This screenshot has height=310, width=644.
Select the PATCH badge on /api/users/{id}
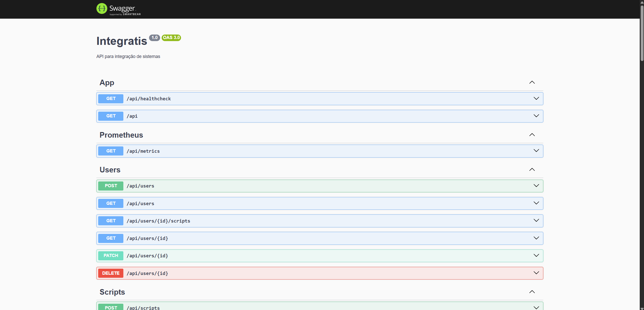pos(110,255)
